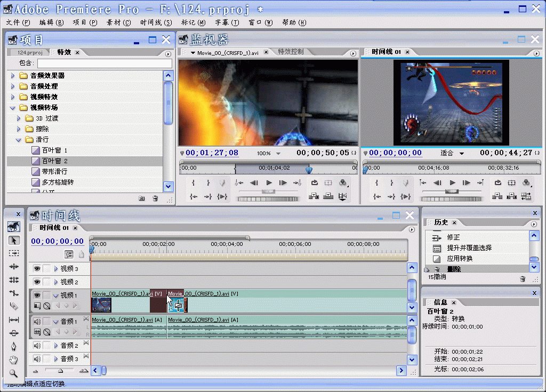The width and height of the screenshot is (546, 392).
Task: Toggle lock box on 音频 2 track
Action: (47, 345)
